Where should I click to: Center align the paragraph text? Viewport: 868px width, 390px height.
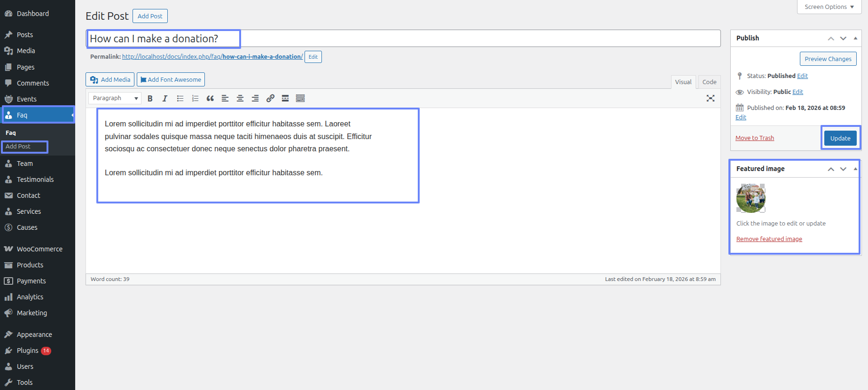[240, 98]
